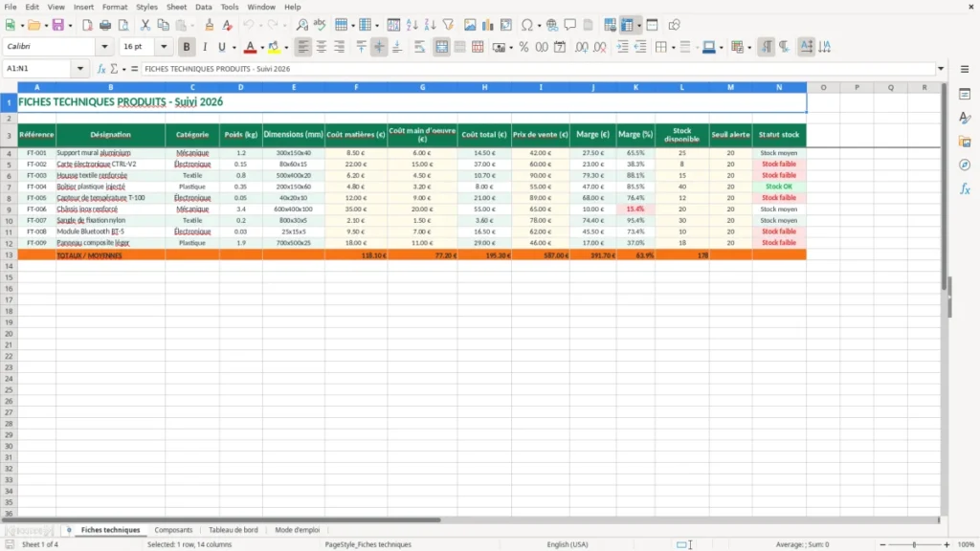The height and width of the screenshot is (551, 980).
Task: Toggle Merge and Center Cells
Action: 441,47
